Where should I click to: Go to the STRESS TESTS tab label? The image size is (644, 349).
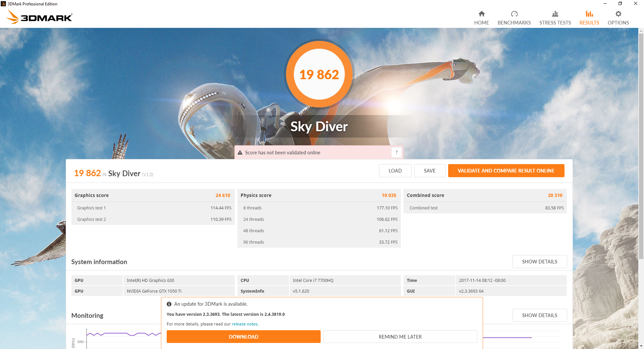555,23
